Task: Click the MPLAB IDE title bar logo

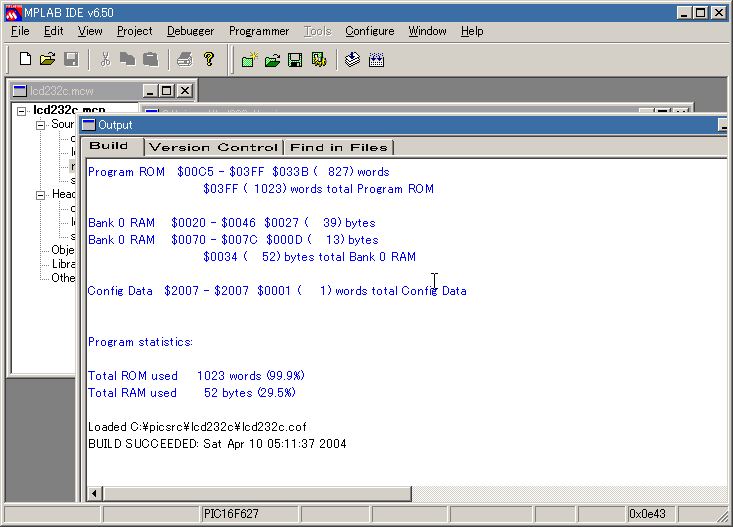Action: [x=13, y=13]
